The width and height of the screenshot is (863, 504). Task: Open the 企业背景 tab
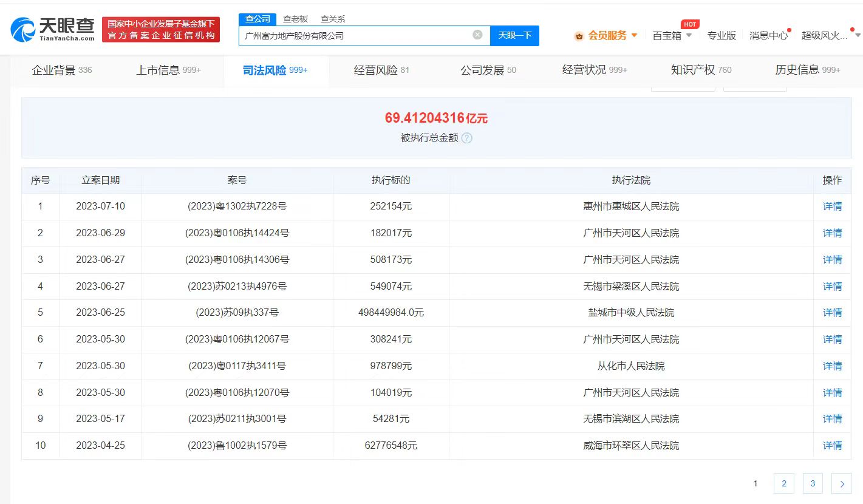[x=62, y=70]
